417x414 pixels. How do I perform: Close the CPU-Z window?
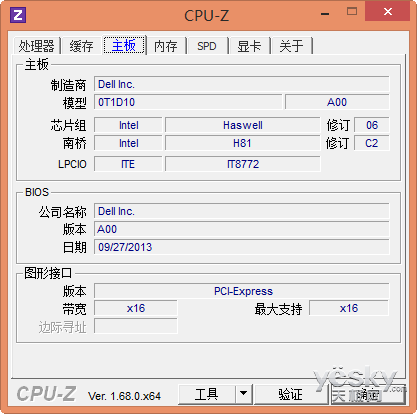pyautogui.click(x=388, y=11)
